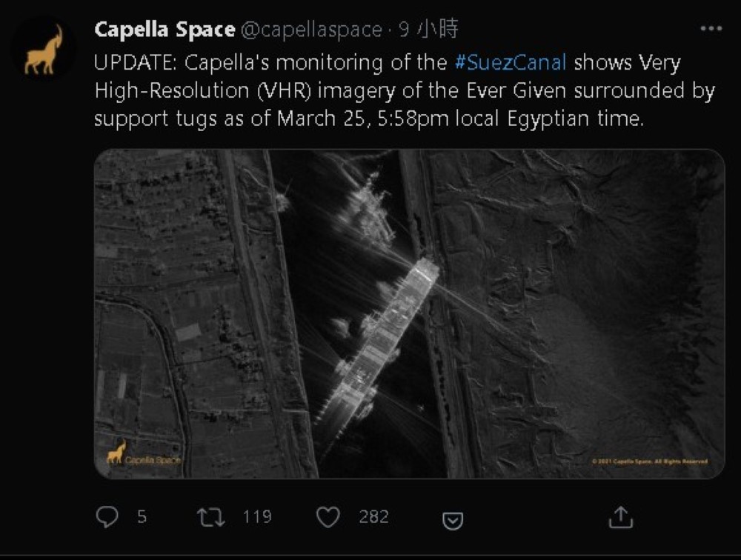Click the 9 小時 timestamp

point(428,30)
